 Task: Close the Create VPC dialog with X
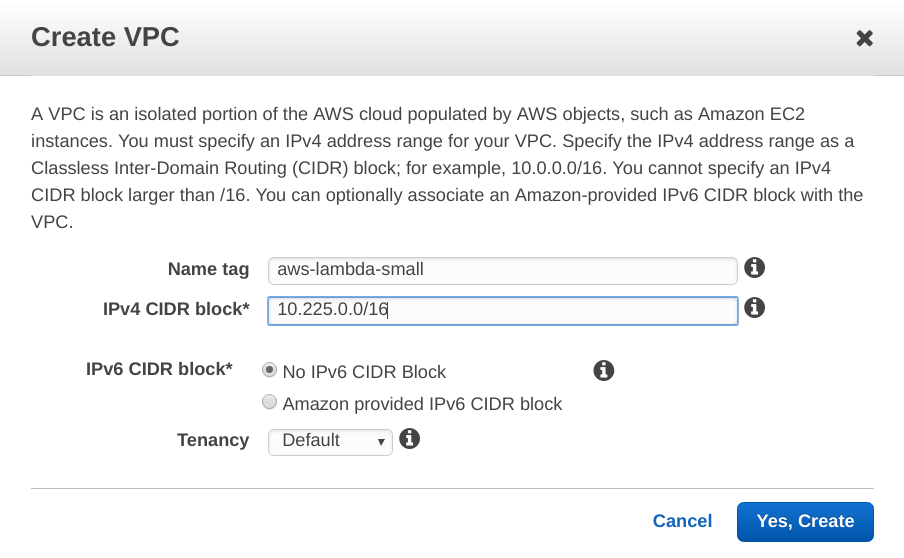coord(865,39)
